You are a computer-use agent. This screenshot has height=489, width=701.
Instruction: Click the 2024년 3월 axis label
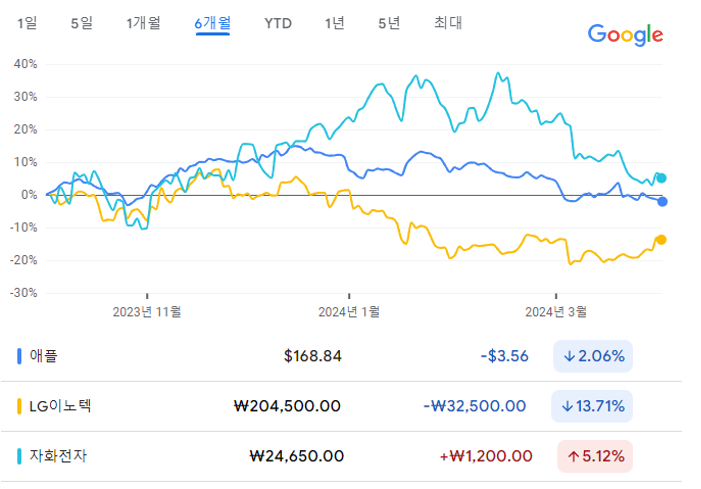click(x=556, y=312)
